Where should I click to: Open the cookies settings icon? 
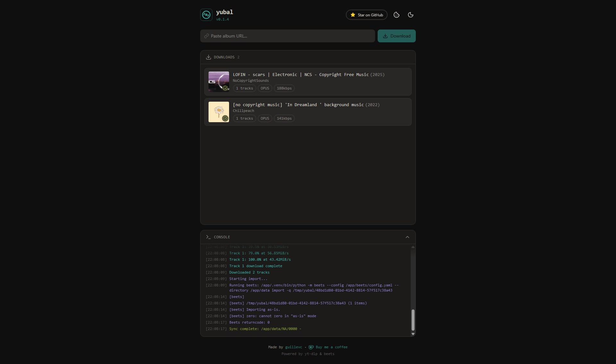click(x=397, y=15)
